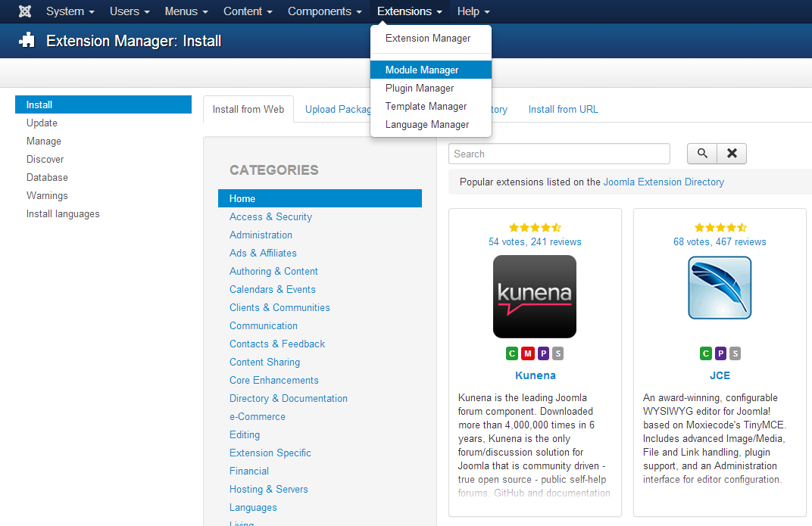This screenshot has height=526, width=812.
Task: Open the Help dropdown menu
Action: pyautogui.click(x=473, y=11)
